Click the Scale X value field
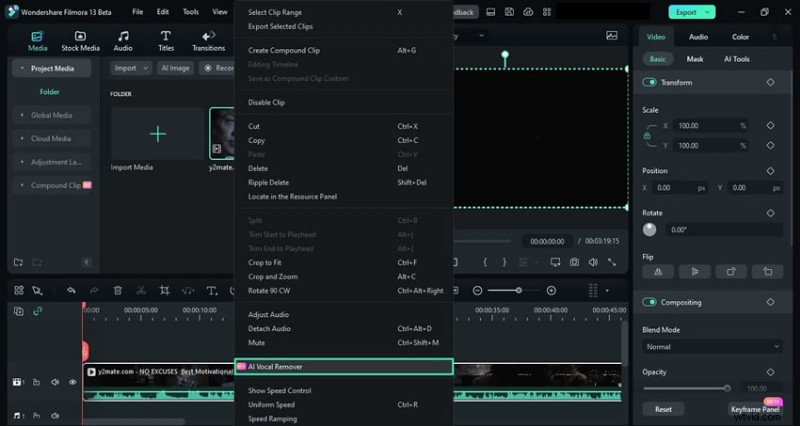Image resolution: width=800 pixels, height=426 pixels. (x=710, y=126)
